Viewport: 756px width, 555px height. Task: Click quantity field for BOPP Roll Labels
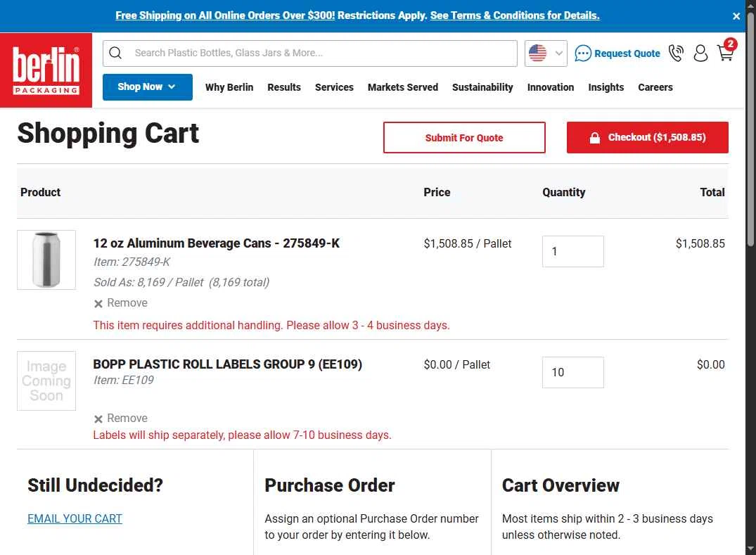pyautogui.click(x=572, y=372)
